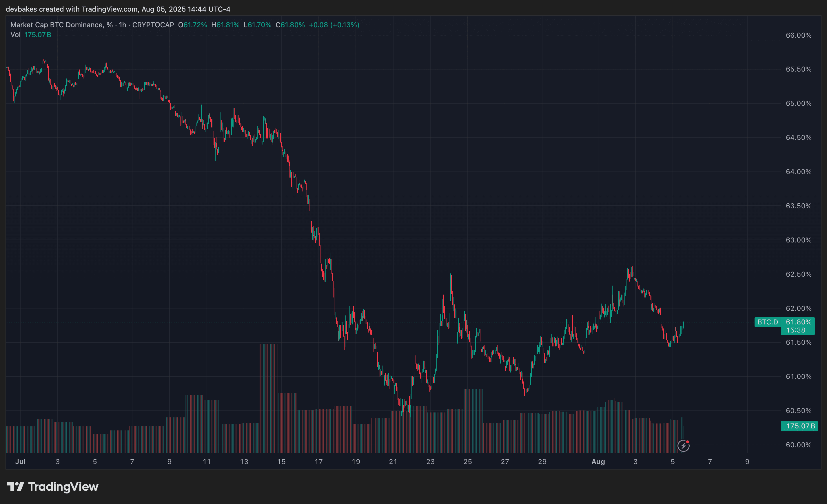Image resolution: width=827 pixels, height=504 pixels.
Task: Click the 60.00% price axis label
Action: 799,445
